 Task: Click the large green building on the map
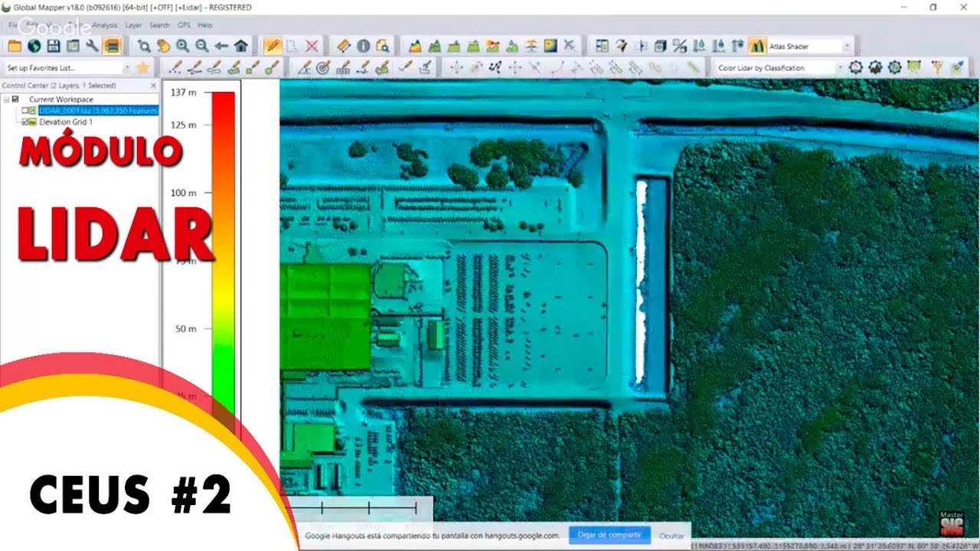[x=325, y=318]
